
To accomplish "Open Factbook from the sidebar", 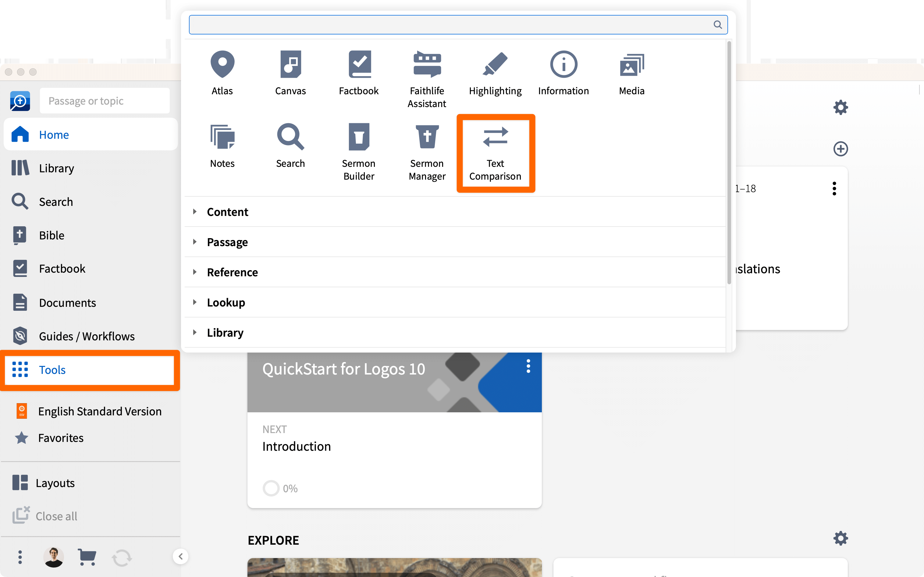I will click(91, 269).
